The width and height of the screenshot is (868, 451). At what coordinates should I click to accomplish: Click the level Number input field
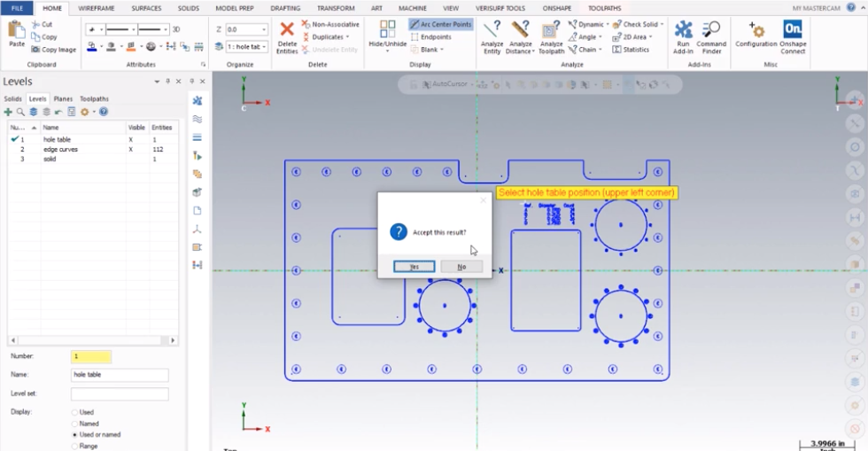[x=91, y=356]
